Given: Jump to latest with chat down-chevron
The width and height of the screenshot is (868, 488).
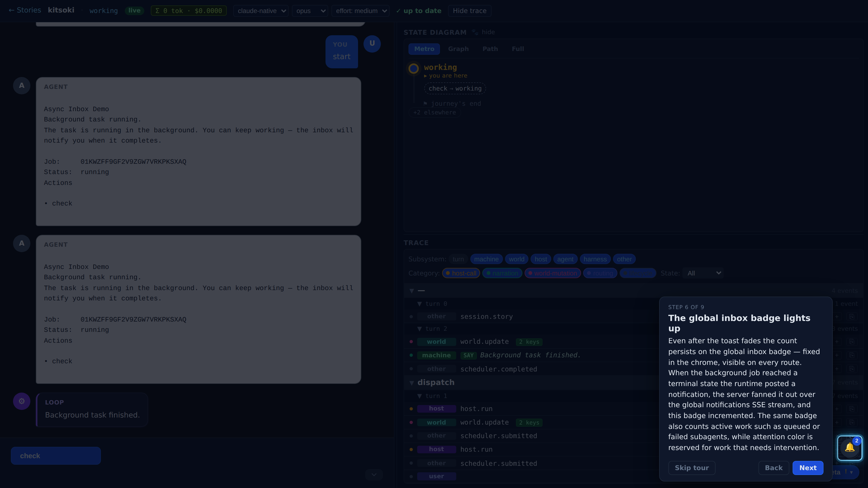Looking at the screenshot, I should click(374, 474).
